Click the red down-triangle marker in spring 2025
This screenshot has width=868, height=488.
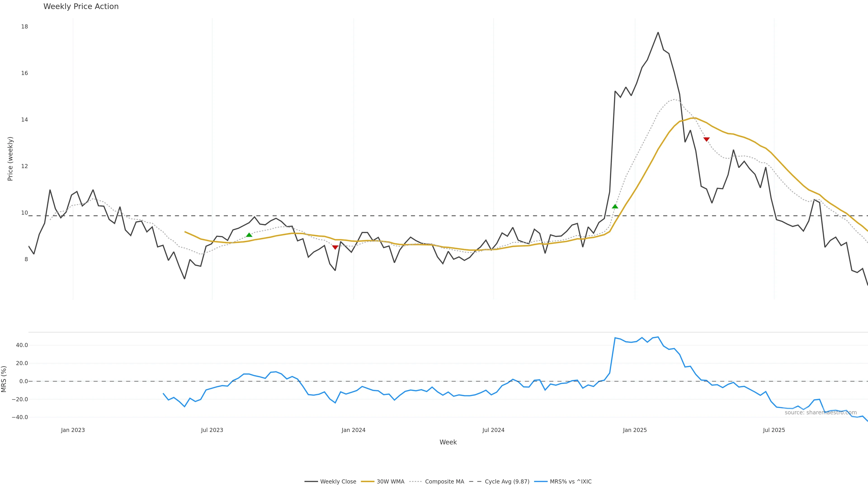click(x=707, y=139)
